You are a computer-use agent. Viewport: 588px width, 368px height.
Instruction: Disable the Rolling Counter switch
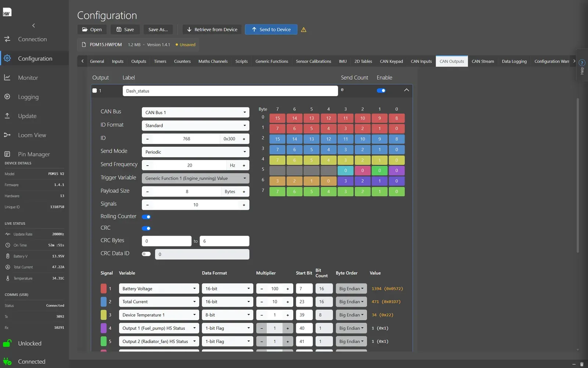146,217
